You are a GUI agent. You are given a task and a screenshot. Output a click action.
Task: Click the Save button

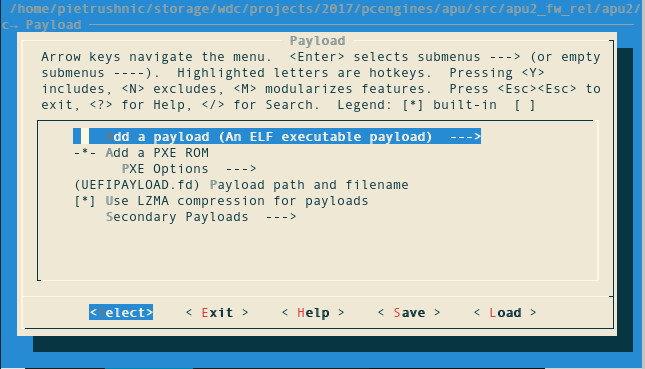pyautogui.click(x=409, y=313)
